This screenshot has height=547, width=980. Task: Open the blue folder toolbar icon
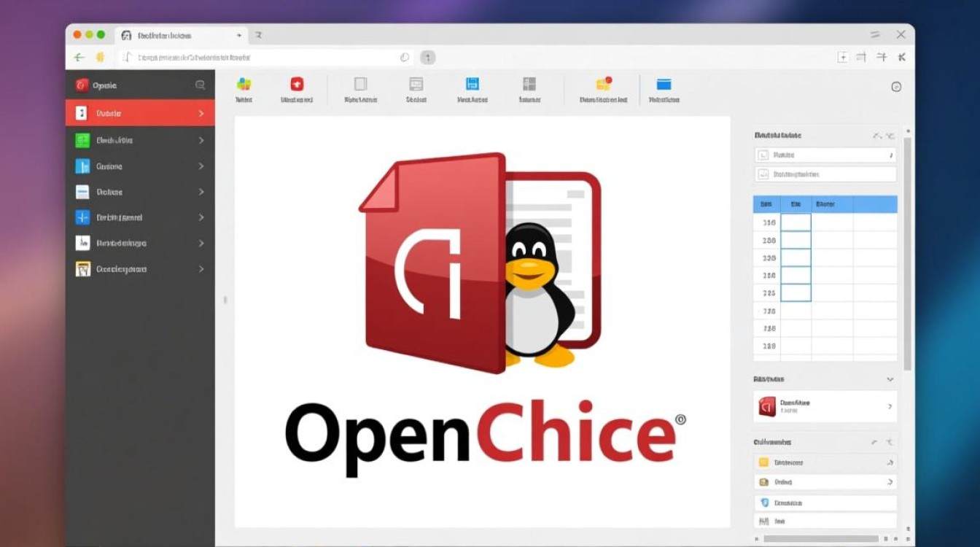click(664, 83)
